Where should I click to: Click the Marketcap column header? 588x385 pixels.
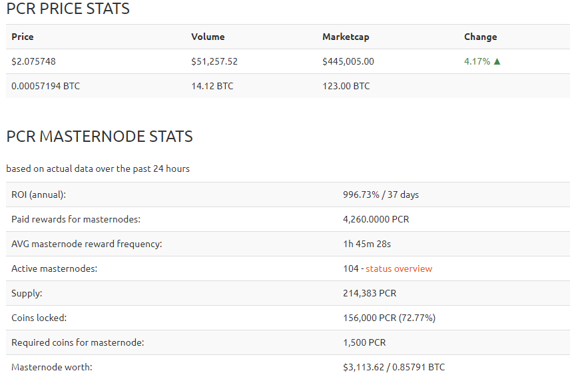(x=346, y=37)
